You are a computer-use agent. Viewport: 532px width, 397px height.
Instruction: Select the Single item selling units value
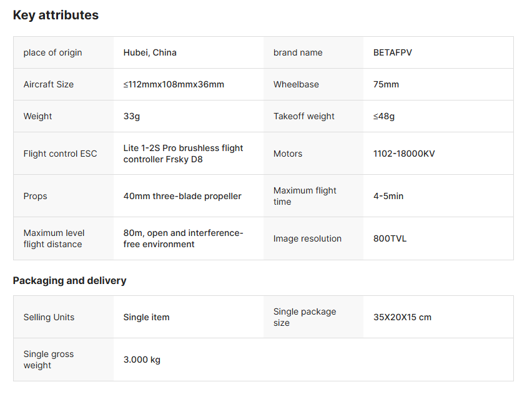146,318
